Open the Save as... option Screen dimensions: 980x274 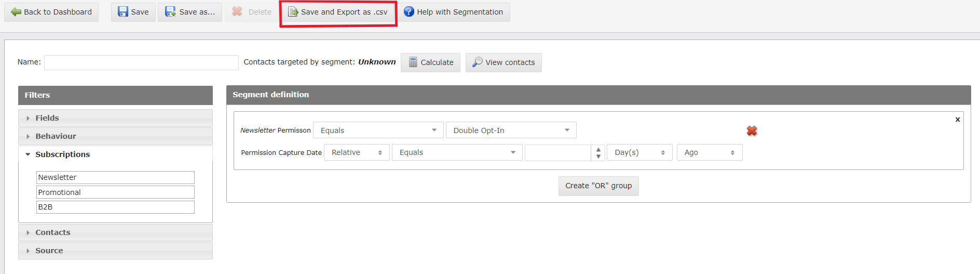pyautogui.click(x=190, y=12)
